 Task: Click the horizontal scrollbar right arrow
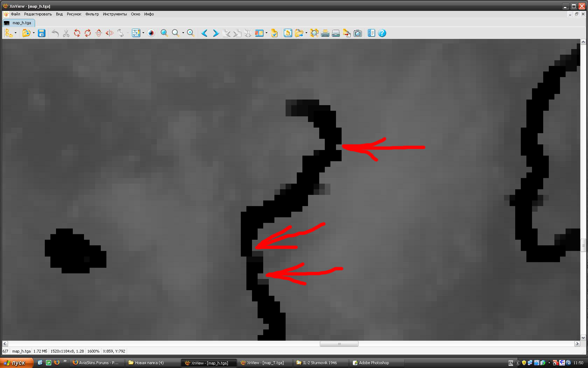[x=577, y=344]
